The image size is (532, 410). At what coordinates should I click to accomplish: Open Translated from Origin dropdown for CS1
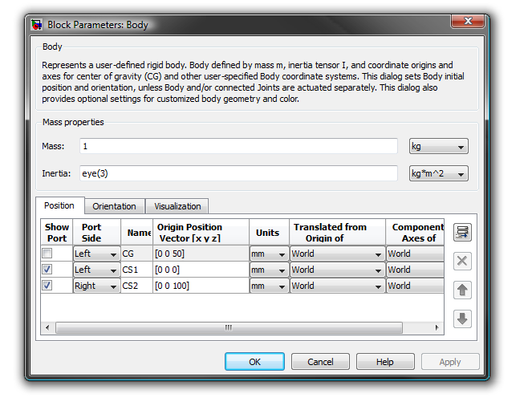click(x=337, y=270)
